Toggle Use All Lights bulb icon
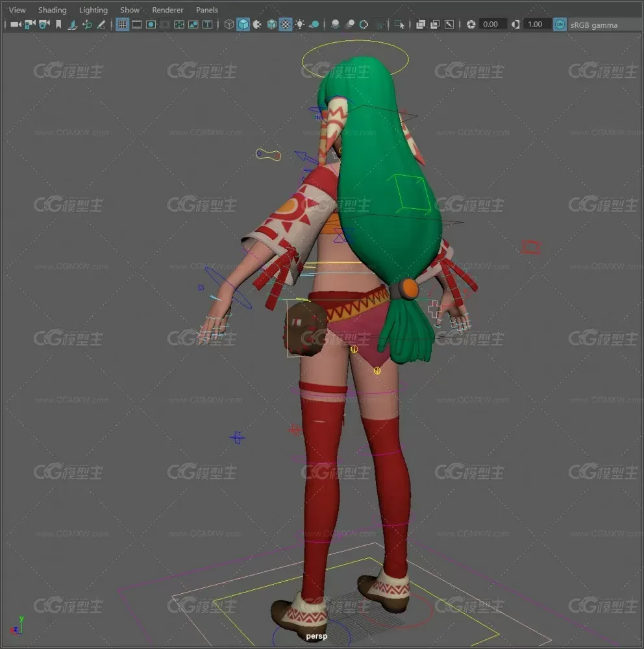Viewport: 644px width, 649px height. (300, 25)
